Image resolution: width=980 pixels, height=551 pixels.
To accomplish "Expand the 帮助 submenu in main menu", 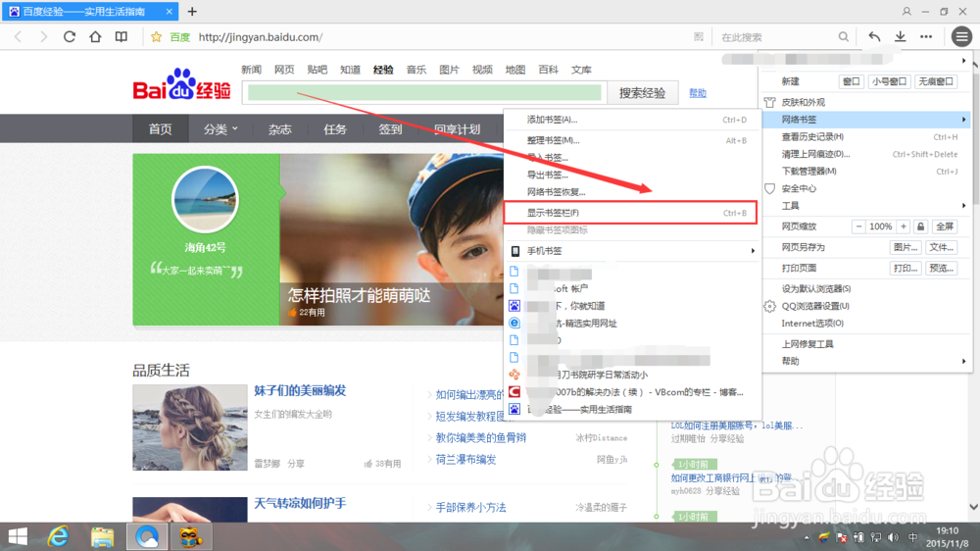I will point(866,361).
